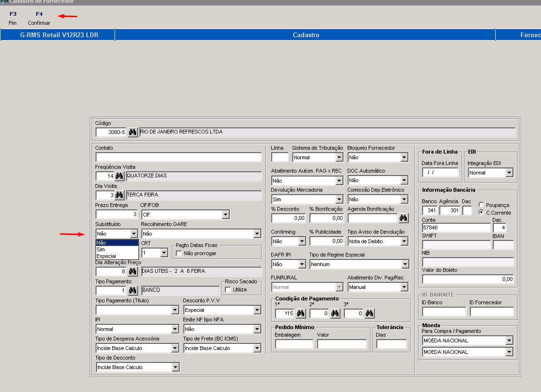Choose Não in Substituído list
Viewport: 541px width, 392px height.
(x=117, y=243)
